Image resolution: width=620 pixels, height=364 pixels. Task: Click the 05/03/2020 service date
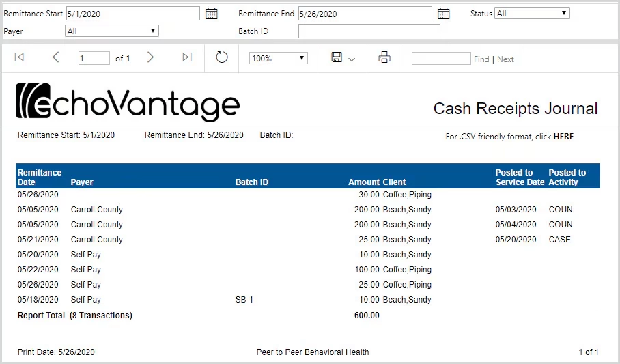click(x=516, y=209)
